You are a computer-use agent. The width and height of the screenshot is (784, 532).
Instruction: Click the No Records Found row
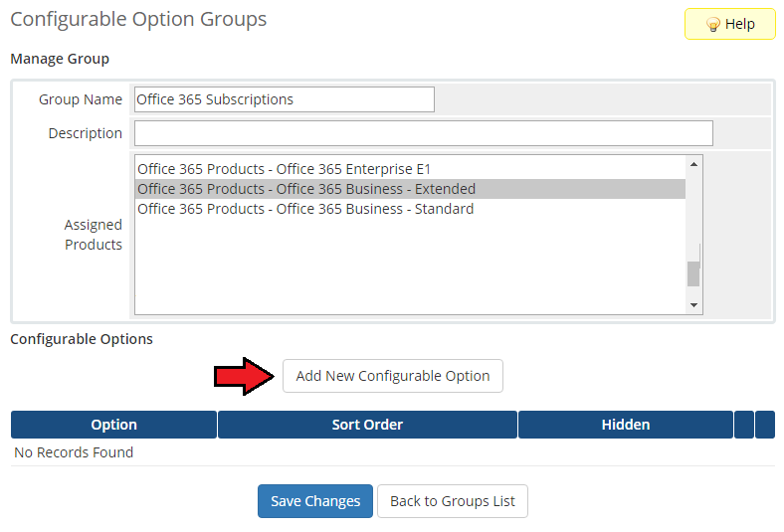point(74,452)
